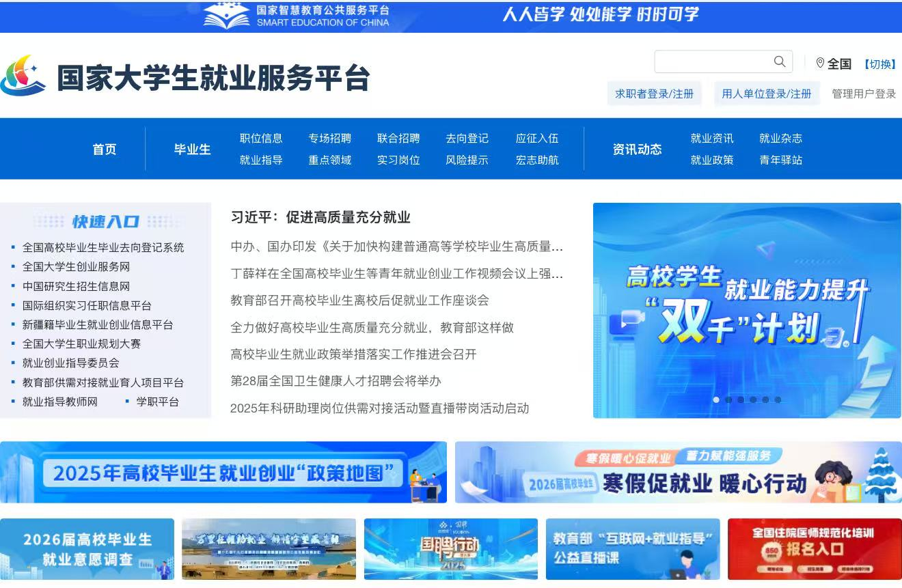Screen dimensions: 902x588
Task: Select the third carousel indicator dot
Action: coord(741,400)
